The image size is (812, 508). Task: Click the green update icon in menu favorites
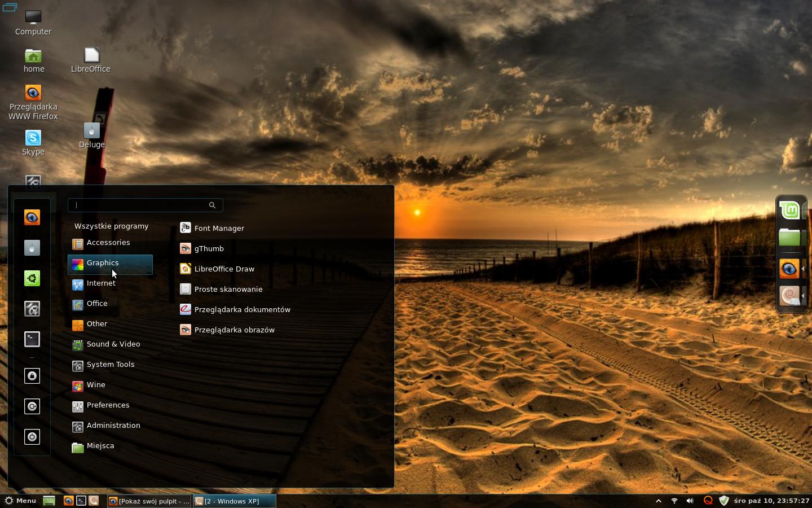pos(32,278)
